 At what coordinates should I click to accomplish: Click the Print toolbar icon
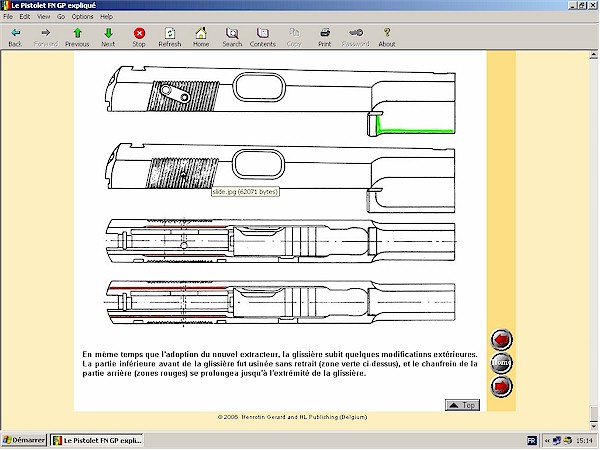(x=325, y=37)
